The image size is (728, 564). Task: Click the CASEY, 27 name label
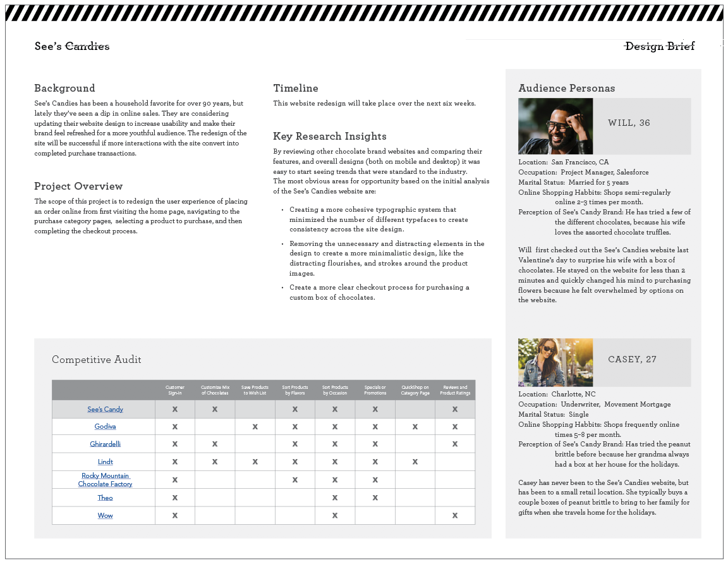(632, 359)
